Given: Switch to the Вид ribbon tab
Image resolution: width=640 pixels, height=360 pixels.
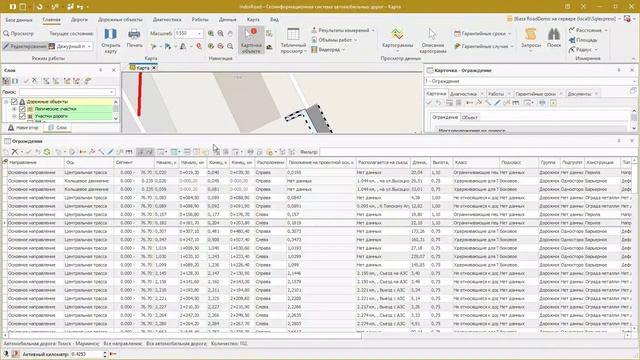Looking at the screenshot, I should click(x=274, y=20).
